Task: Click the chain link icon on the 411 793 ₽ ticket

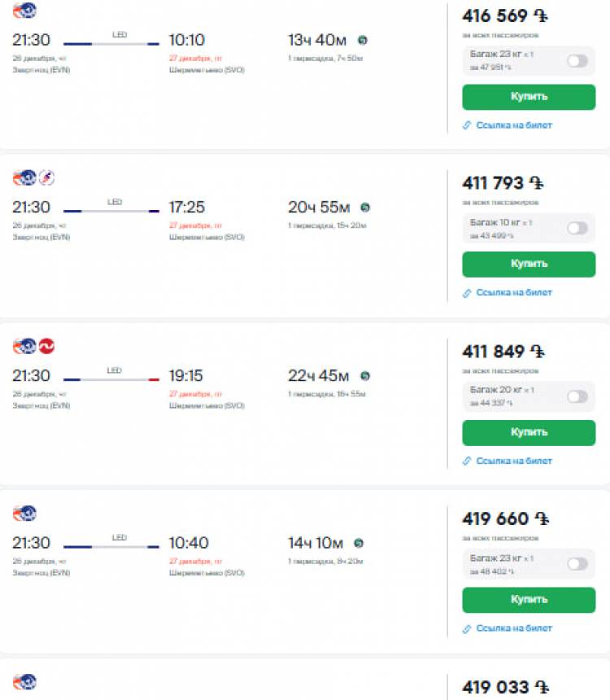Action: [467, 293]
